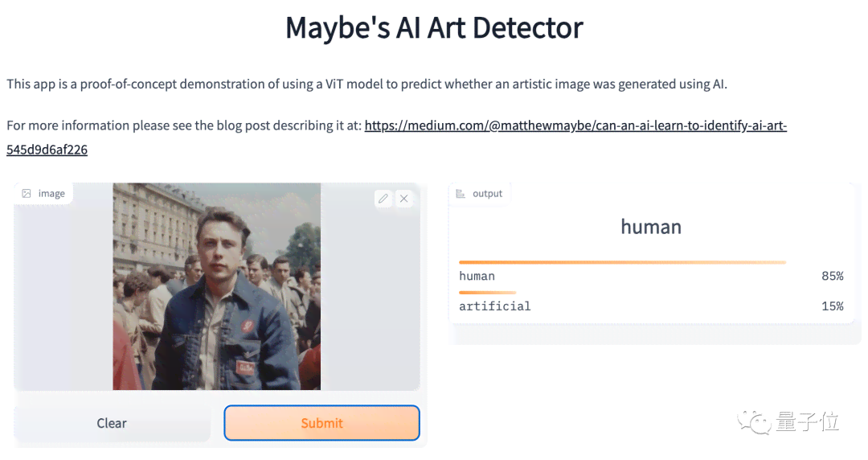Click the 15% artificial score
The width and height of the screenshot is (868, 460).
pos(832,306)
